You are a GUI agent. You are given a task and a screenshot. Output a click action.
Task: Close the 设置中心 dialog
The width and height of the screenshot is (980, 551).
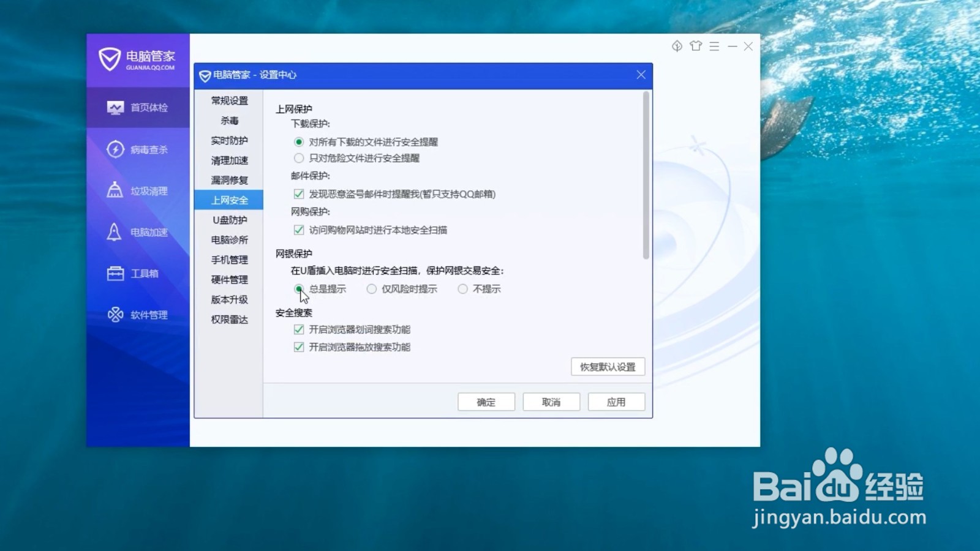pos(641,75)
